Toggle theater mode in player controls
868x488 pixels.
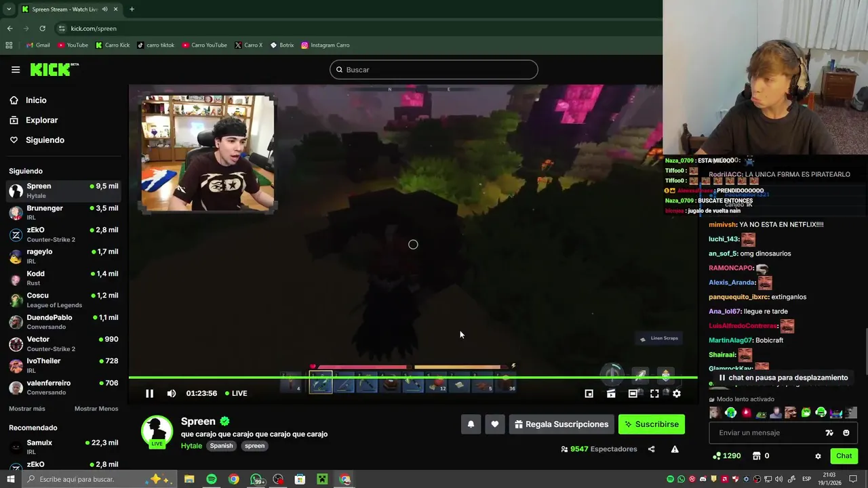(633, 393)
